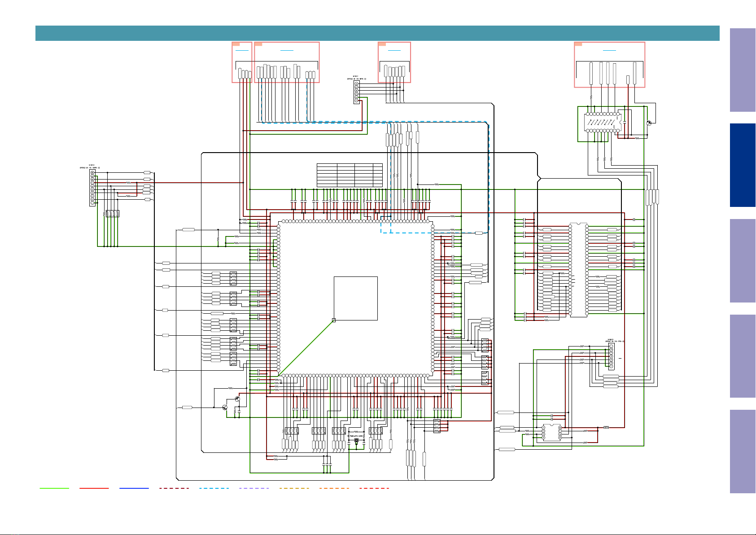Image resolution: width=756 pixels, height=535 pixels.
Task: Click the 16.75MHz(FA-238) crystal label
Action: click(x=354, y=436)
